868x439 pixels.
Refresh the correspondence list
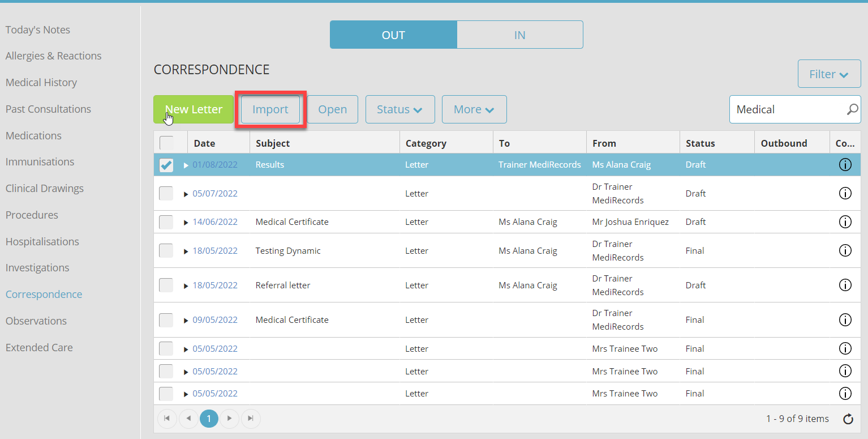[x=848, y=419]
